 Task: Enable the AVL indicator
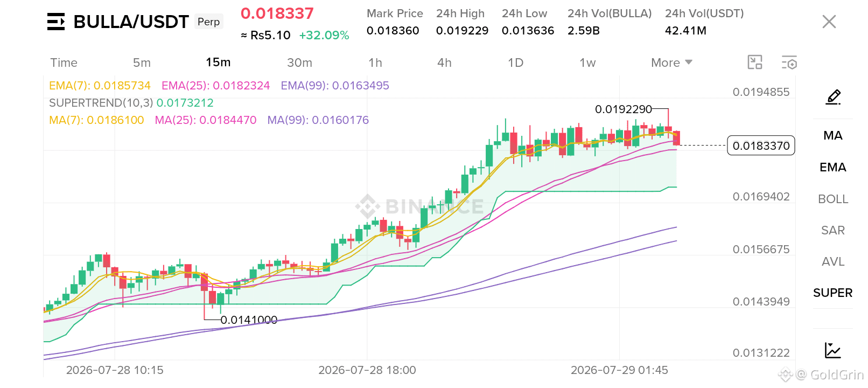(833, 262)
